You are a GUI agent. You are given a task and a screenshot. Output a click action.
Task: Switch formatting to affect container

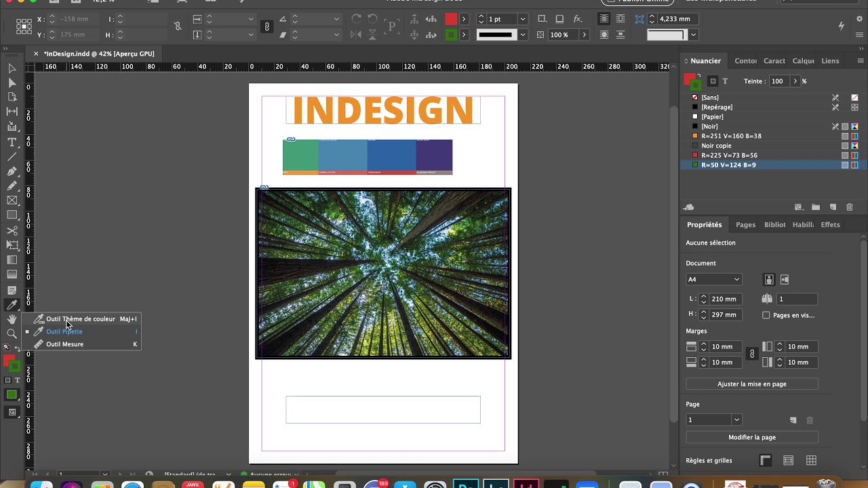(713, 81)
